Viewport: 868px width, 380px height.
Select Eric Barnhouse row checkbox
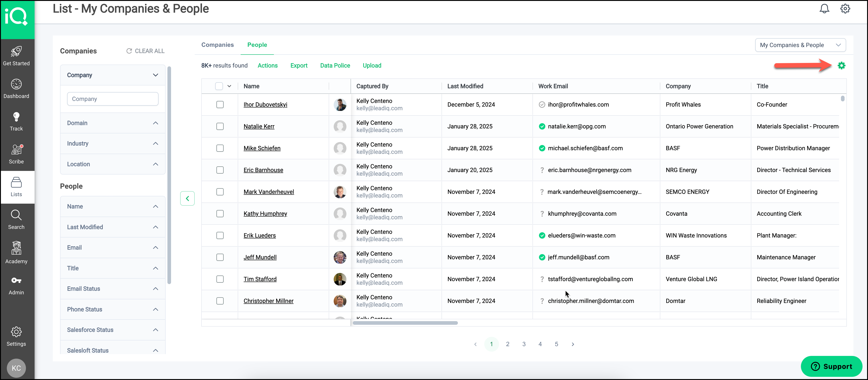pos(220,170)
